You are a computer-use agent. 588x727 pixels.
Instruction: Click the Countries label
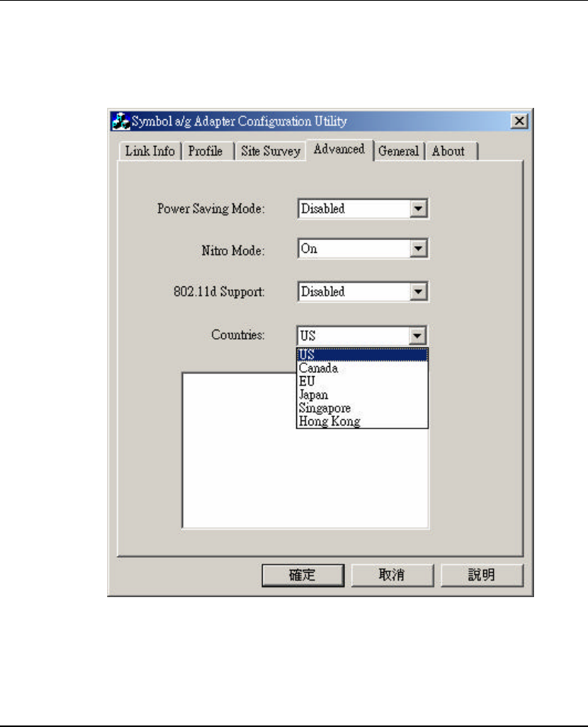click(x=238, y=335)
